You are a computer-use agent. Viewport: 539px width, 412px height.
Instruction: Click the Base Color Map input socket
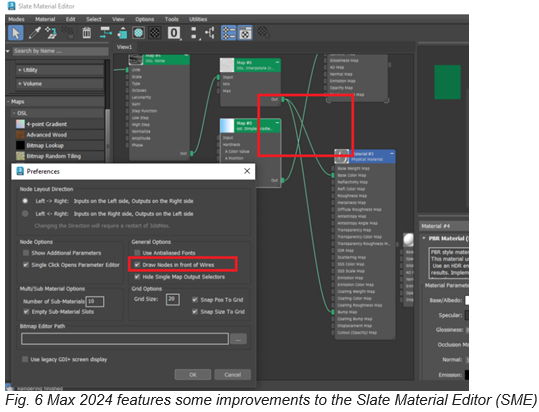(x=333, y=175)
